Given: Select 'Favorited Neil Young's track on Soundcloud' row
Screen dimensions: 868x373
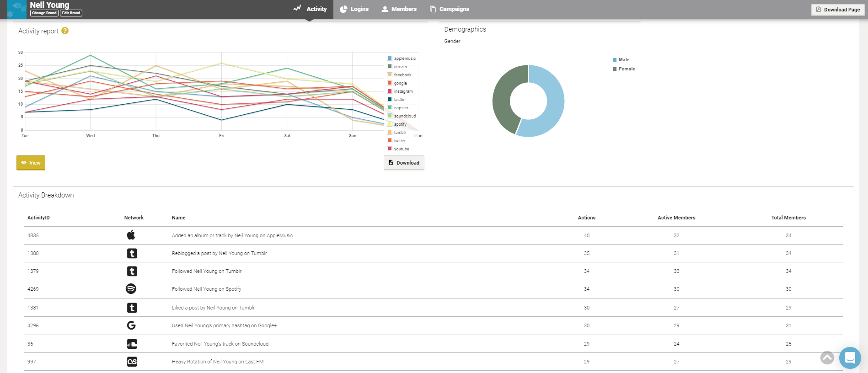Looking at the screenshot, I should (x=433, y=344).
